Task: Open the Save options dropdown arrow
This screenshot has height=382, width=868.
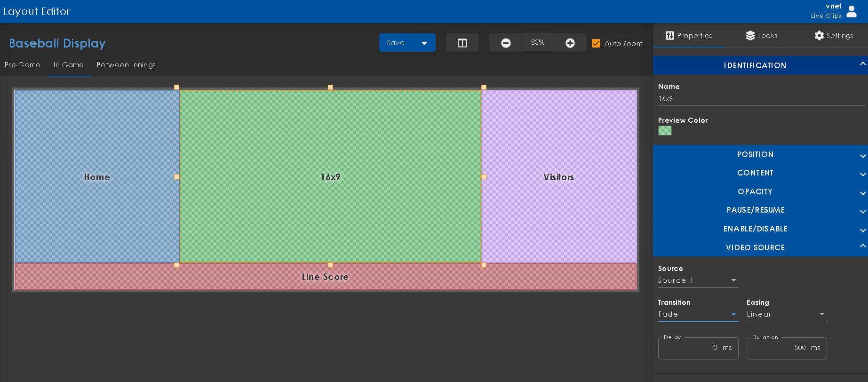Action: tap(424, 43)
